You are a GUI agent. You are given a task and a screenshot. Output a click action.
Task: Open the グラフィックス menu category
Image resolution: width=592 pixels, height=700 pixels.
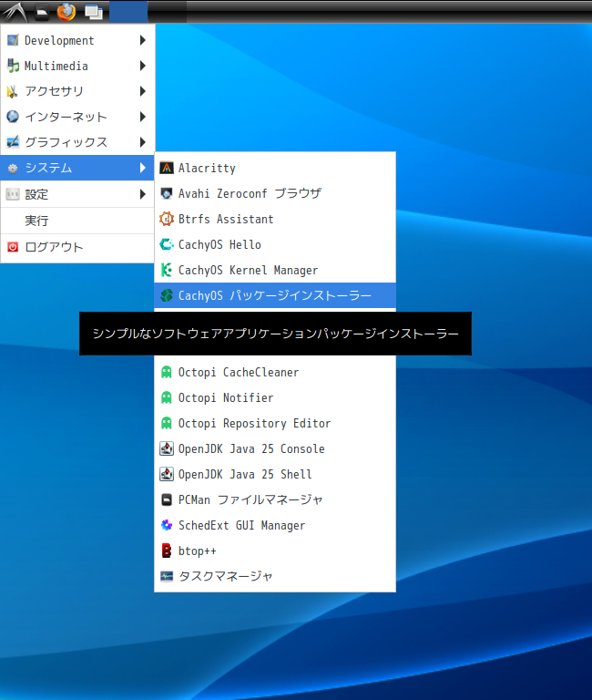[77, 142]
